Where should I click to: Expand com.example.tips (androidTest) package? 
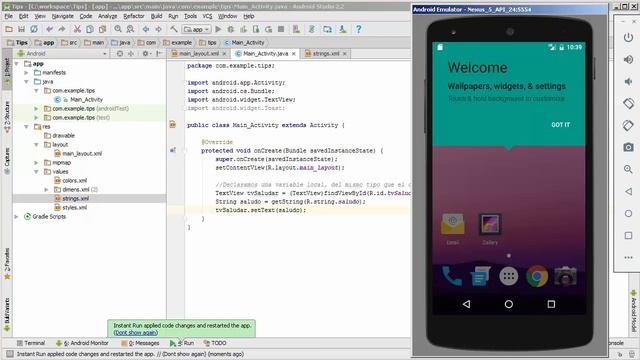tap(36, 109)
